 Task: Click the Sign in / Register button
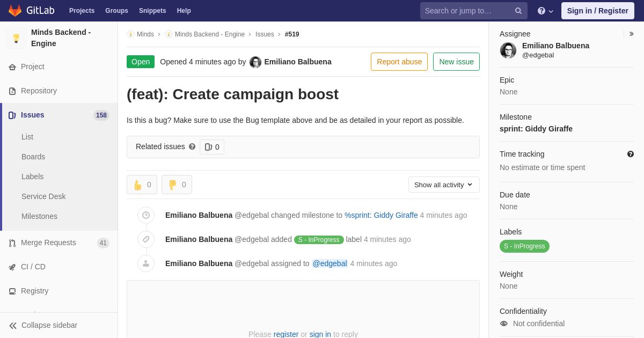click(597, 11)
